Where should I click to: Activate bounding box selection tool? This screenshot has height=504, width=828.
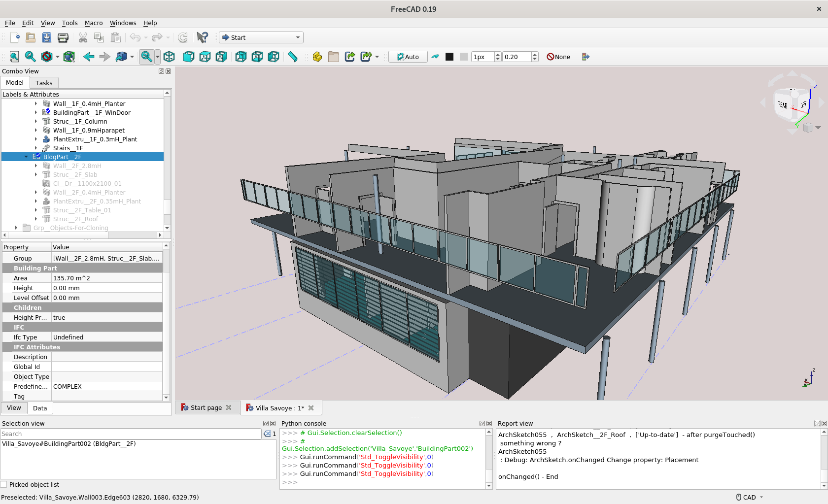(69, 57)
